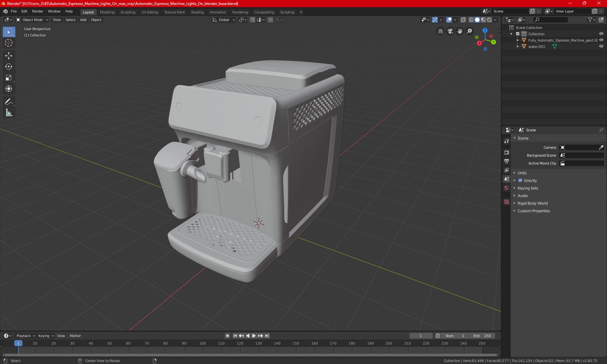Viewport: 607px width, 364px height.
Task: Switch to rendered viewport shading
Action: click(489, 20)
